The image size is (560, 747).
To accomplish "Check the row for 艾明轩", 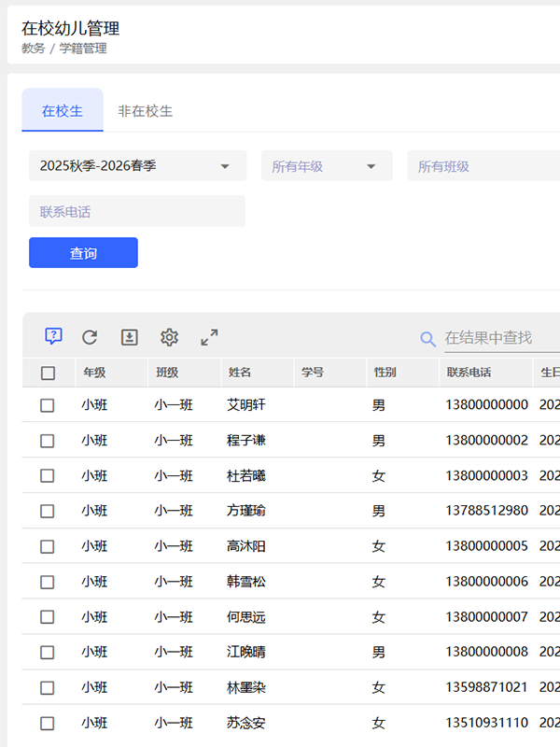I will pyautogui.click(x=48, y=405).
